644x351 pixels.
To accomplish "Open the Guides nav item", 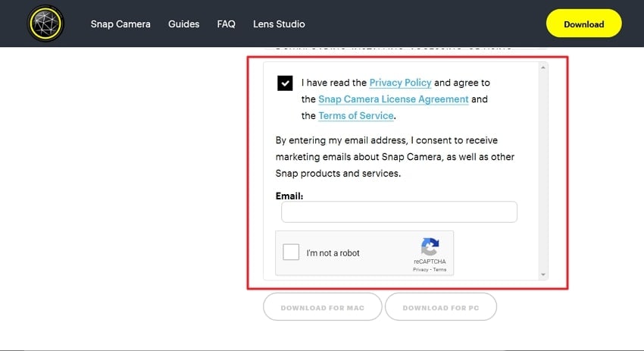I will (183, 24).
